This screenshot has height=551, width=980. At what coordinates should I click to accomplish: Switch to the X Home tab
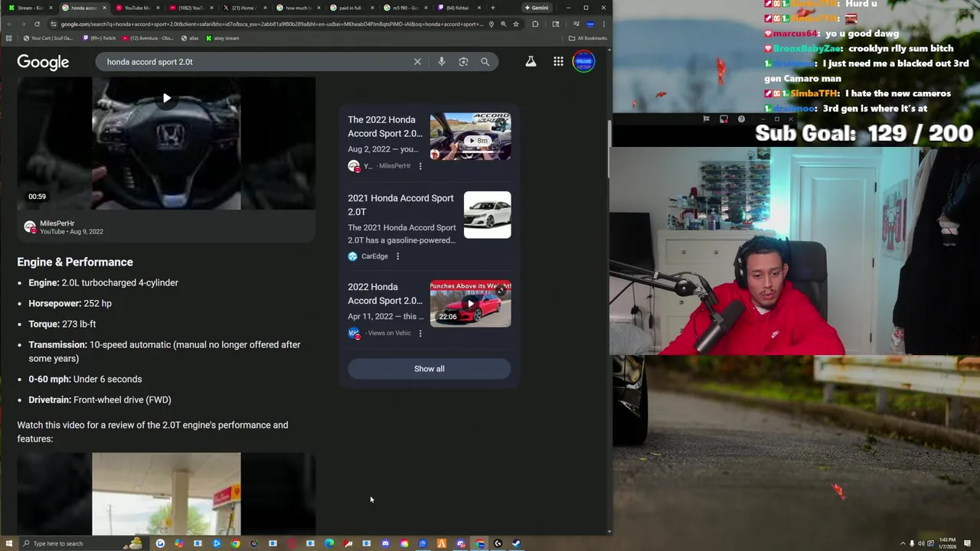[245, 8]
